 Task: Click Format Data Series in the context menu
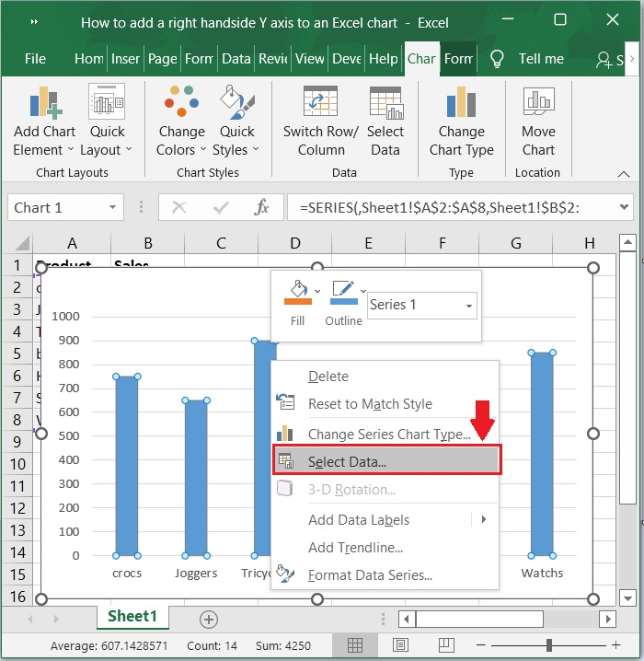[x=370, y=575]
